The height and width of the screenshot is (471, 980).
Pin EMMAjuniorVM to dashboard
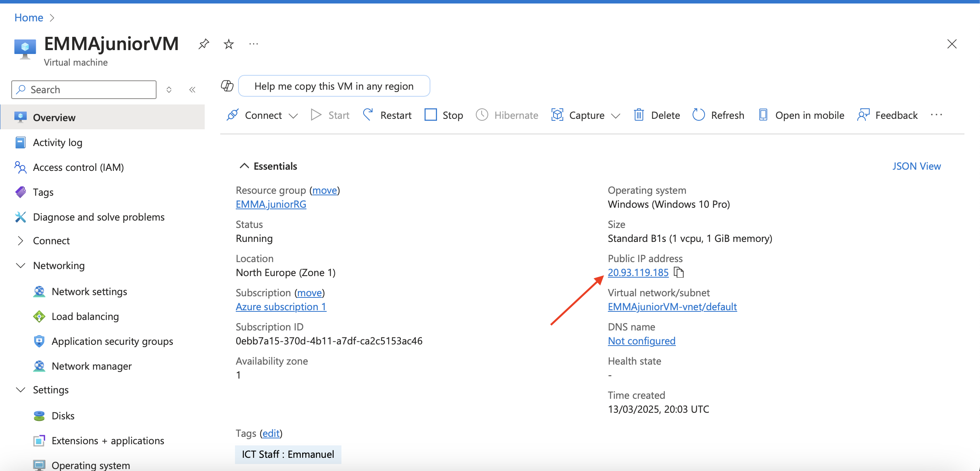pyautogui.click(x=204, y=44)
